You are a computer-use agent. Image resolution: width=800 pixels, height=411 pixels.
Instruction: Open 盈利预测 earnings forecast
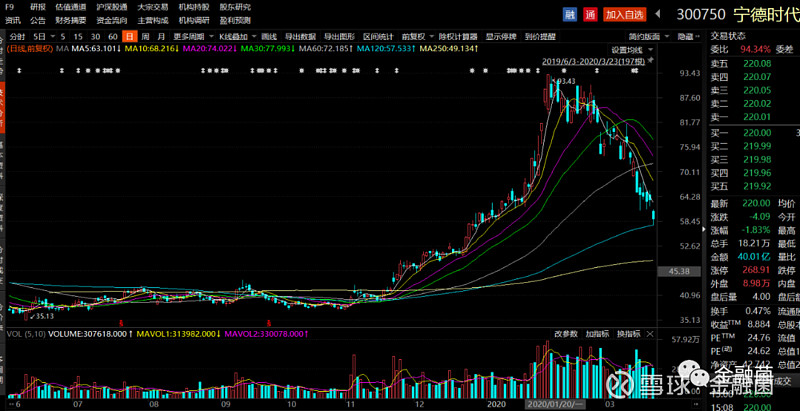(235, 20)
